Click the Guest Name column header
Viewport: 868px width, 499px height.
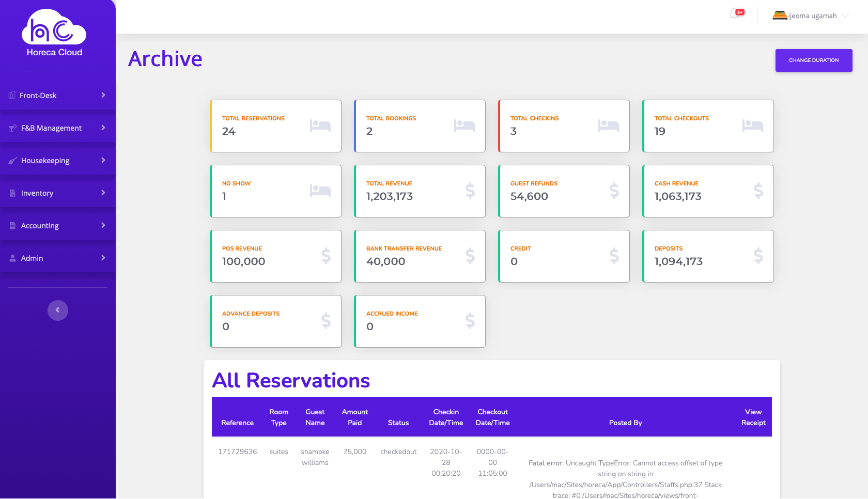point(315,417)
